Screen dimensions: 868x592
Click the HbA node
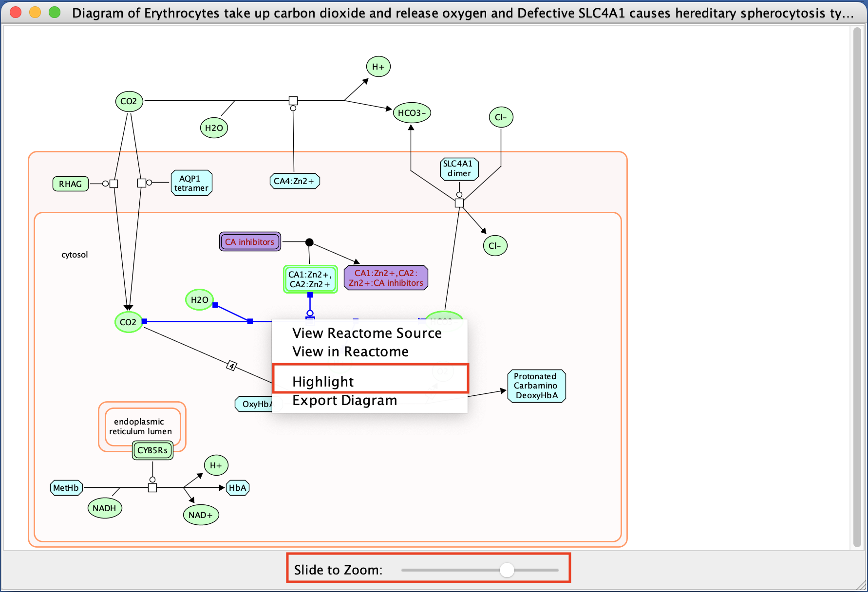[x=238, y=488]
